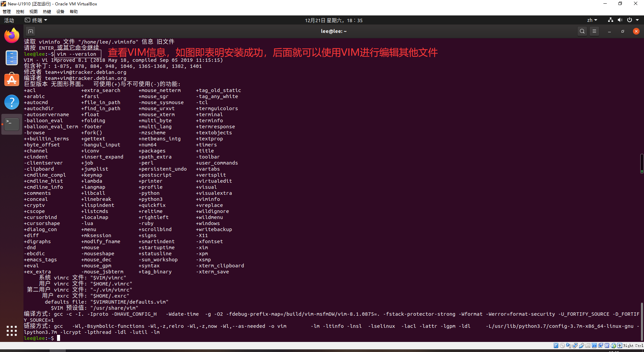Click the +virtualedit feature entry
The width and height of the screenshot is (644, 352).
[x=214, y=181]
